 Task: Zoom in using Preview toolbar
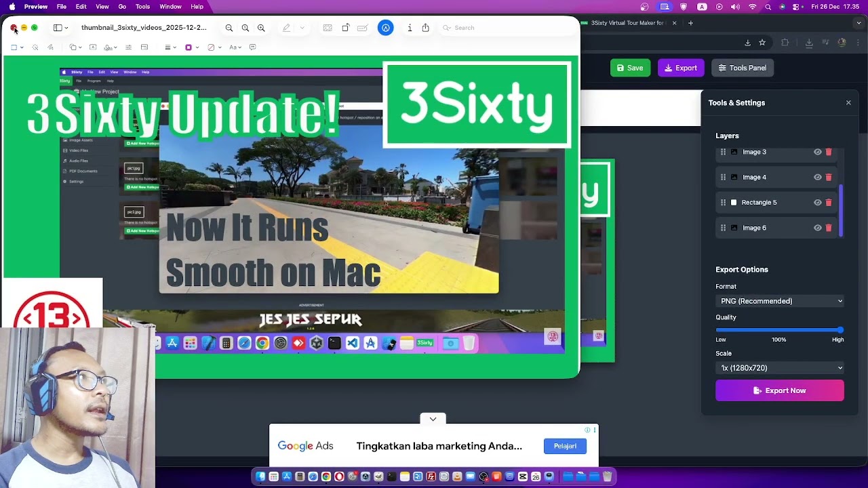[261, 28]
